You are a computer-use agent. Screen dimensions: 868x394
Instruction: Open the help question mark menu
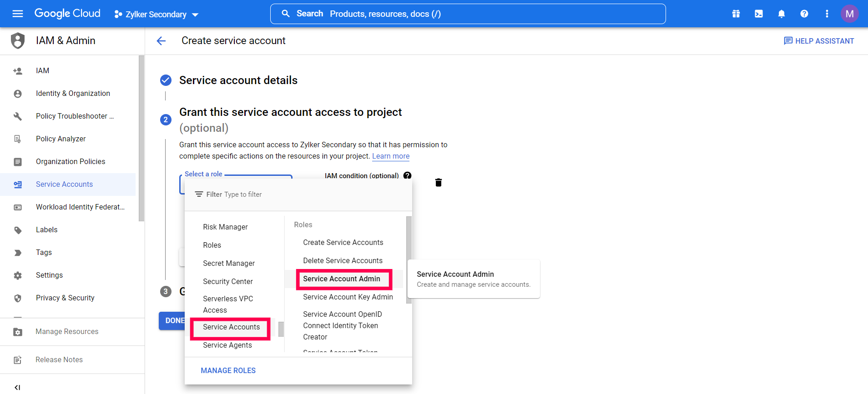804,14
